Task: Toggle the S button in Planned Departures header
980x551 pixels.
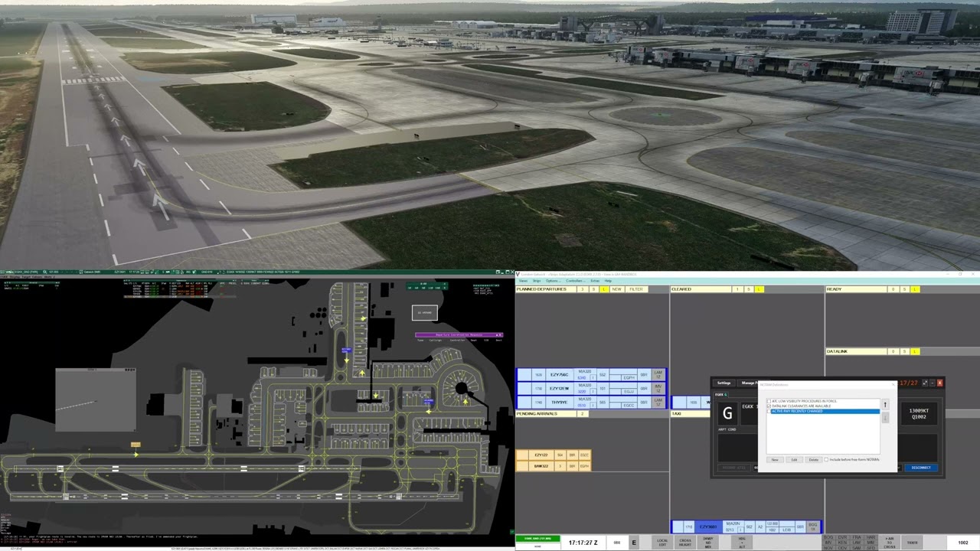Action: [x=593, y=289]
